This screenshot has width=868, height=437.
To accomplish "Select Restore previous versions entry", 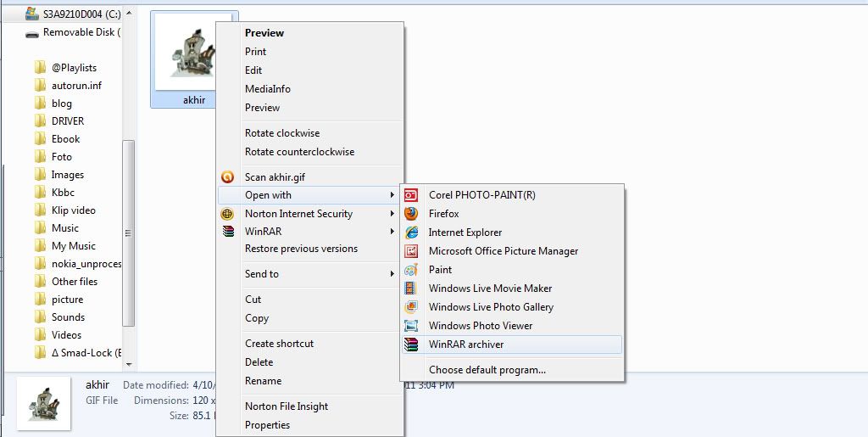I will (x=301, y=249).
